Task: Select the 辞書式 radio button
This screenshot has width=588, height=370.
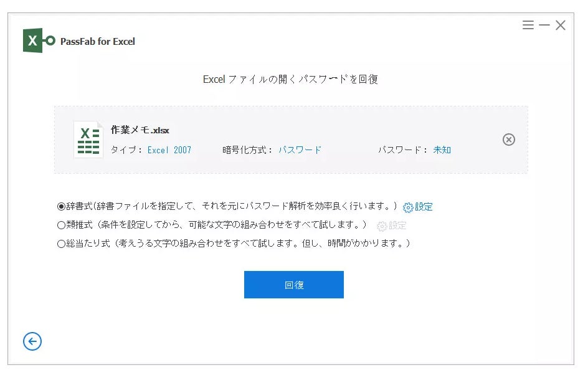Action: (x=61, y=207)
